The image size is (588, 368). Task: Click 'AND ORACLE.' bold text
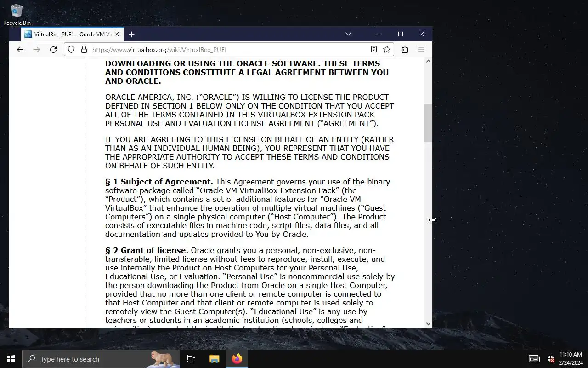pos(133,81)
